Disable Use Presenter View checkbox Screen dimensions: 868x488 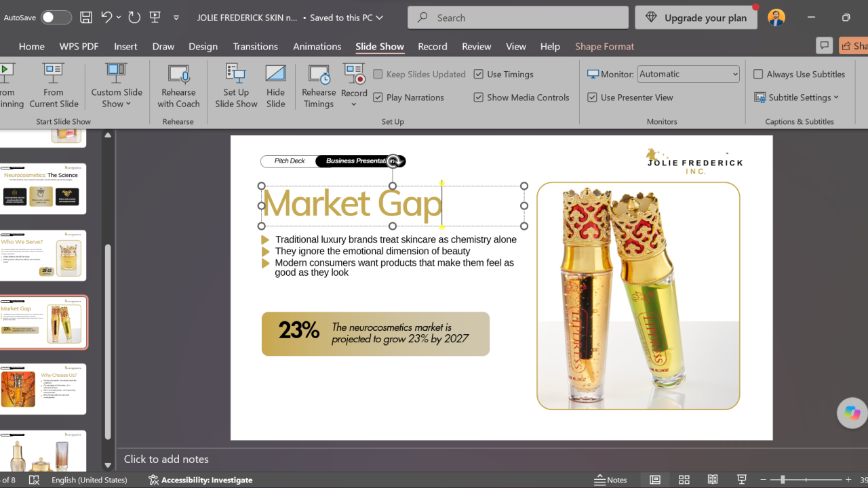[x=593, y=98]
